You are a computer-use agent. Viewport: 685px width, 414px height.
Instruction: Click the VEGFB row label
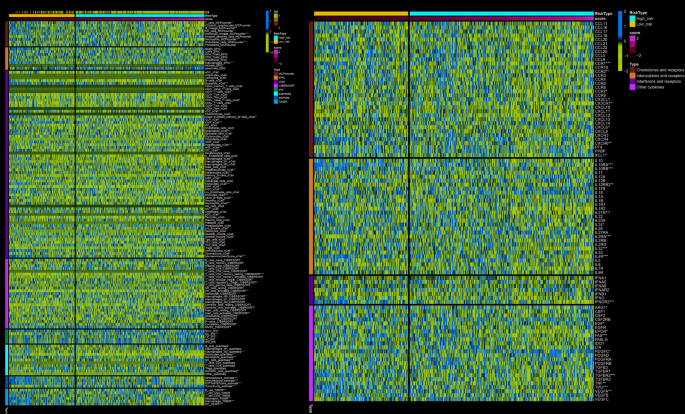tap(602, 395)
